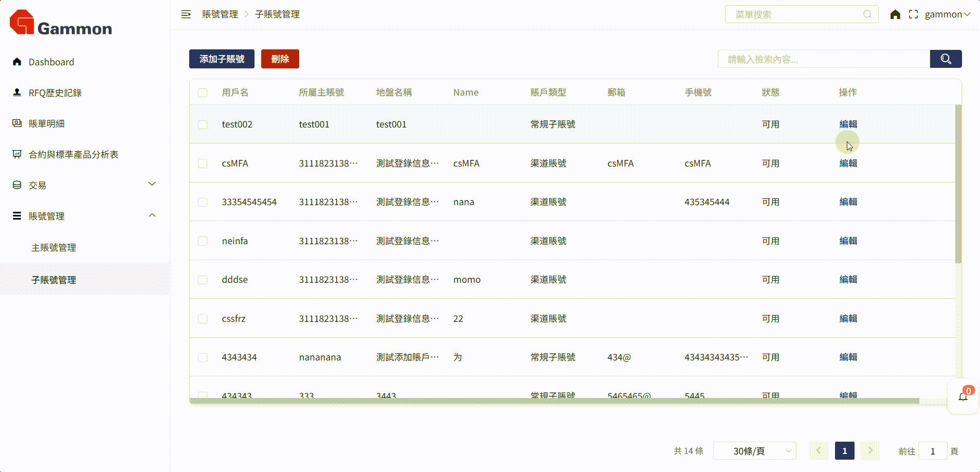Click the search magnifier button
Image resolution: width=980 pixels, height=472 pixels.
(x=946, y=59)
